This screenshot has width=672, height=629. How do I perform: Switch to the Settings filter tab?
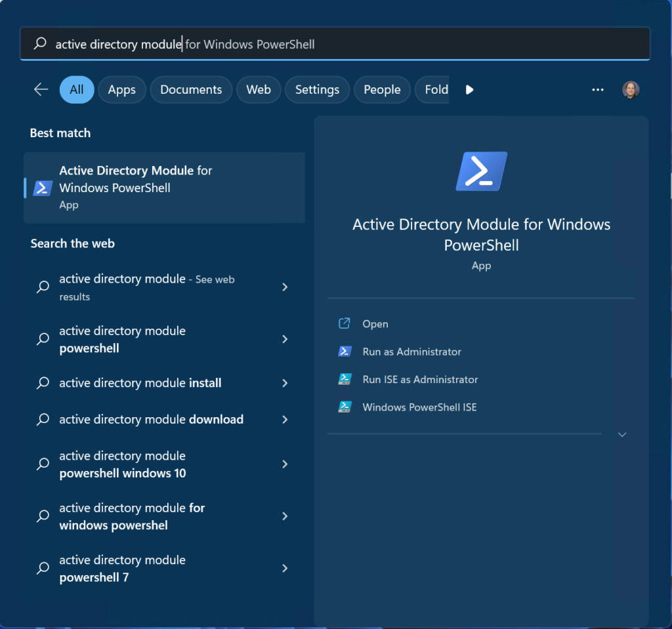coord(317,90)
